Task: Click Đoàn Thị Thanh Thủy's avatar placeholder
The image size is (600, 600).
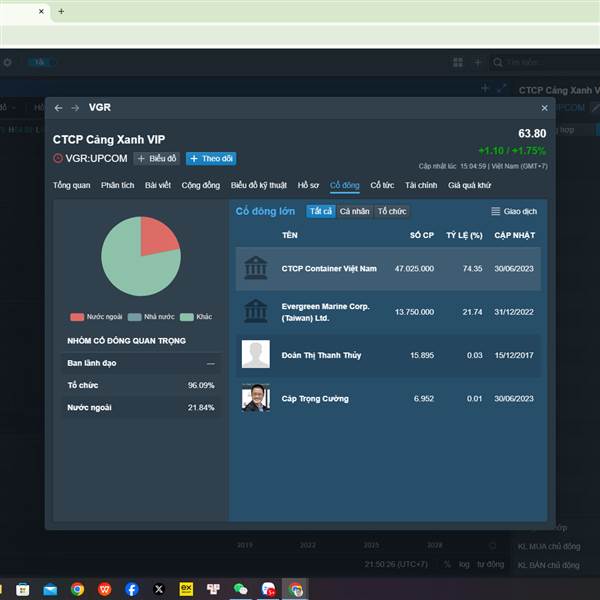Action: (x=255, y=355)
